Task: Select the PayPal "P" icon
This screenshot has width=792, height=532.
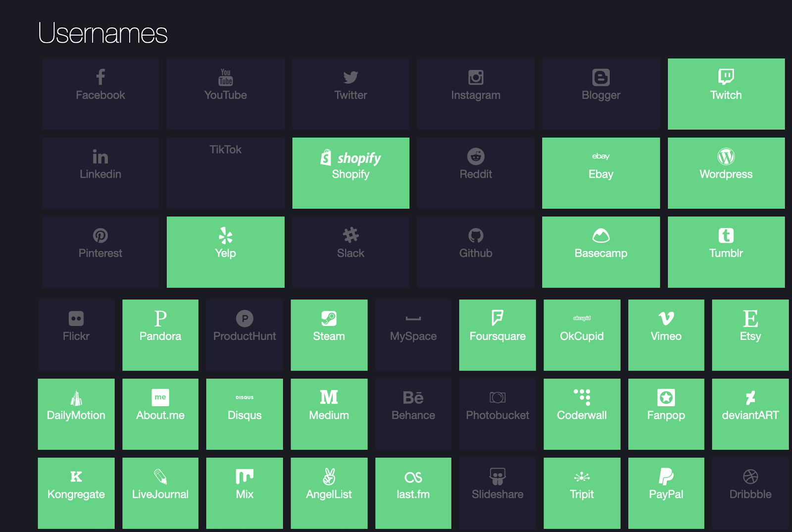Action: [666, 477]
